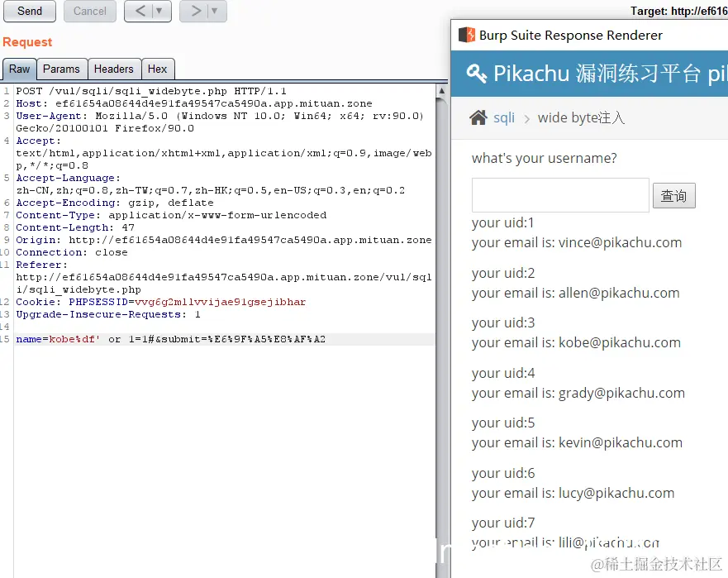The width and height of the screenshot is (728, 578).
Task: Click the Send button
Action: coord(30,11)
